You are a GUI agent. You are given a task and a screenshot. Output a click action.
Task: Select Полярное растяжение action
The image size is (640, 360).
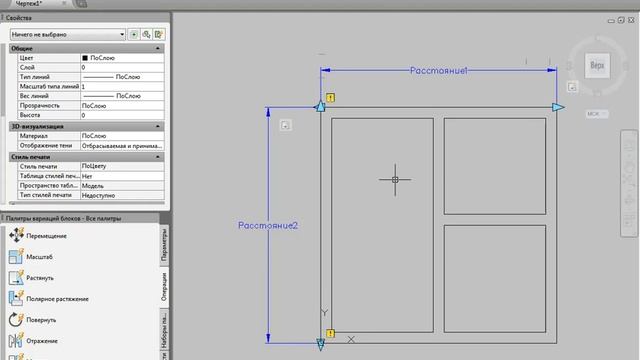49,299
